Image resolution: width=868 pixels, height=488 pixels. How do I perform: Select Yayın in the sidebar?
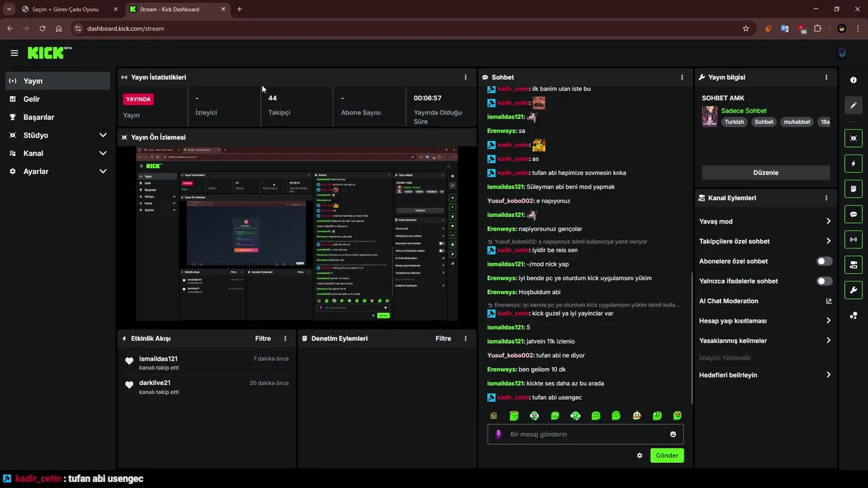click(58, 81)
